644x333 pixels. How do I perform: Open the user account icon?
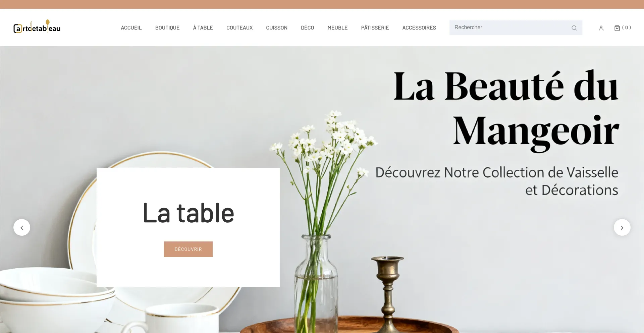601,28
